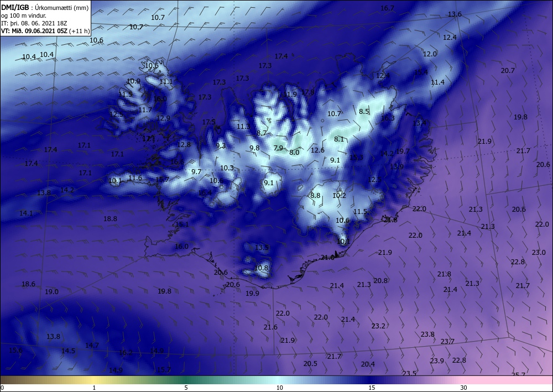This screenshot has height=392, width=553.
Task: Click the 12.0 value on the map
Action: tap(430, 54)
